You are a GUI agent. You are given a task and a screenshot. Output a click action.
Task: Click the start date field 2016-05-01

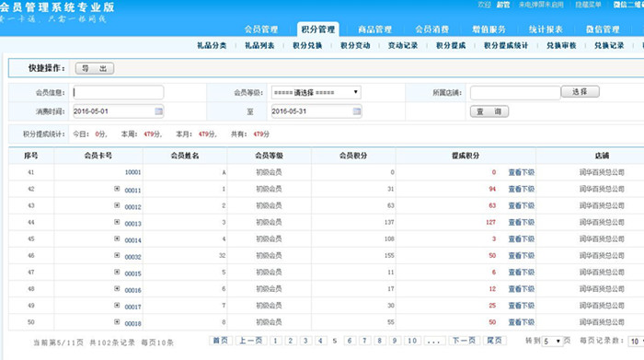119,111
